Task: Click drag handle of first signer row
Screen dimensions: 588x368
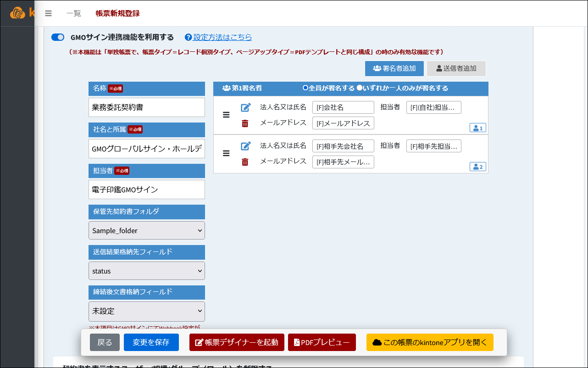Action: tap(226, 115)
